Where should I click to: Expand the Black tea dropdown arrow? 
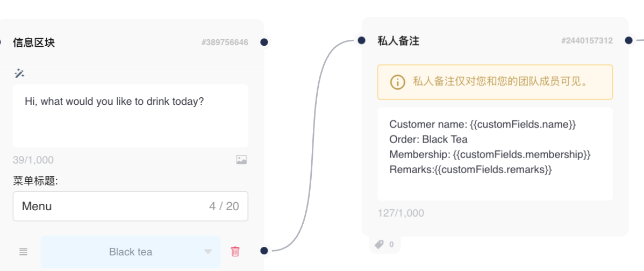pyautogui.click(x=208, y=252)
